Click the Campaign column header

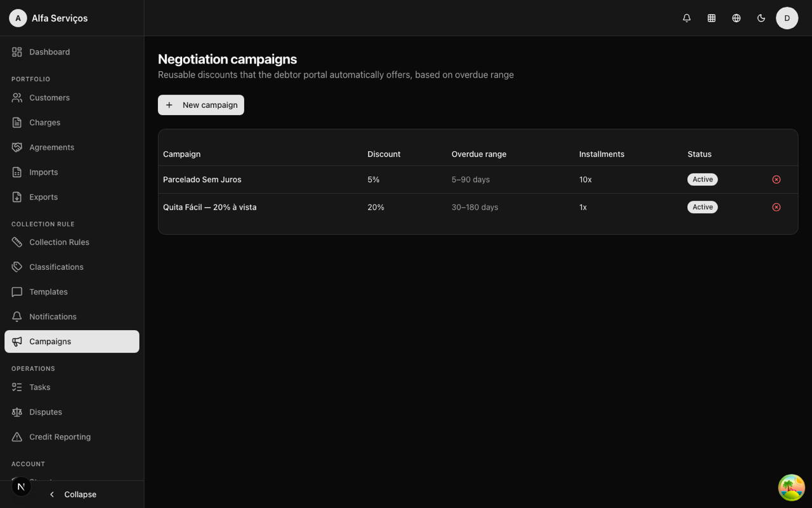[182, 154]
